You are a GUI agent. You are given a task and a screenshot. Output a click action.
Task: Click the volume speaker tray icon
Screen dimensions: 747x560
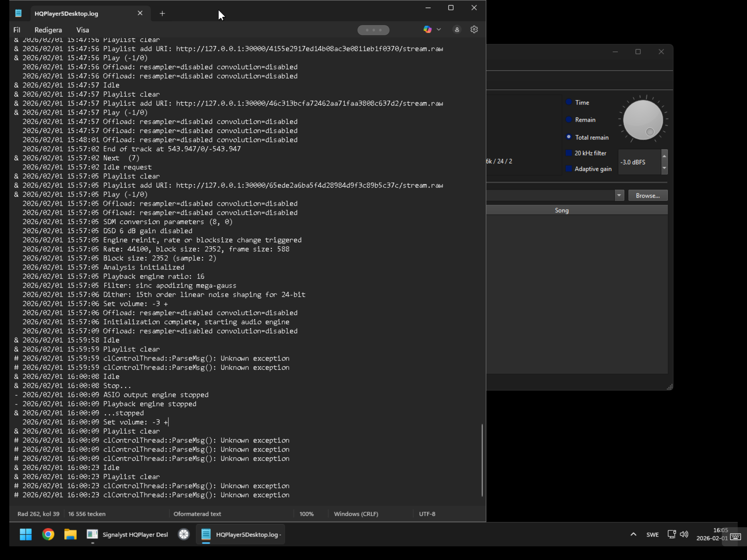pyautogui.click(x=684, y=534)
